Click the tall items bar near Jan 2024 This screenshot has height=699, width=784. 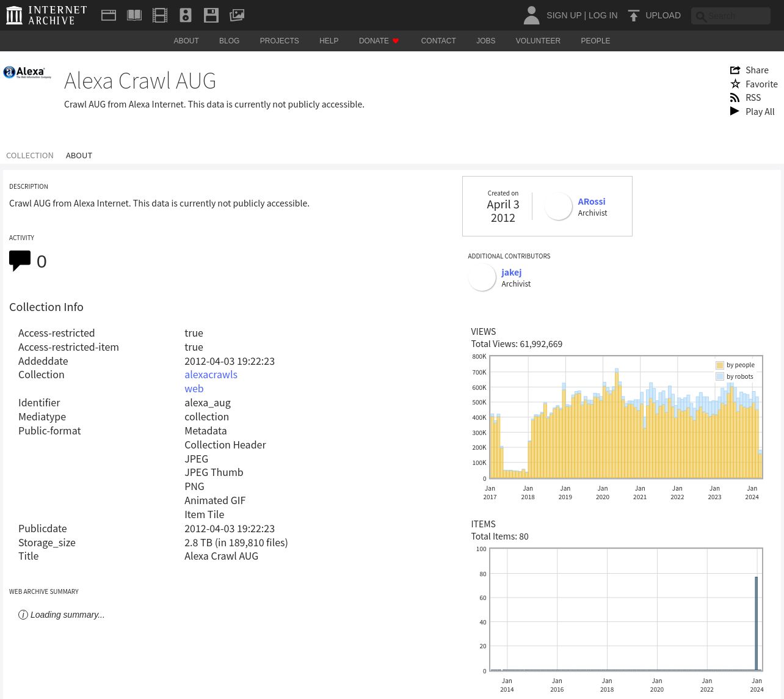pyautogui.click(x=757, y=624)
